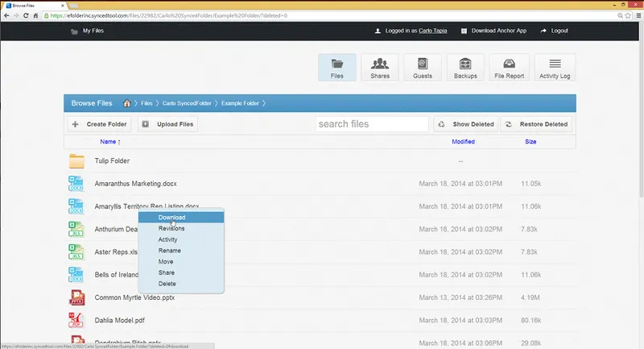Choose Delete from the context menu
The width and height of the screenshot is (644, 349).
pos(181,284)
